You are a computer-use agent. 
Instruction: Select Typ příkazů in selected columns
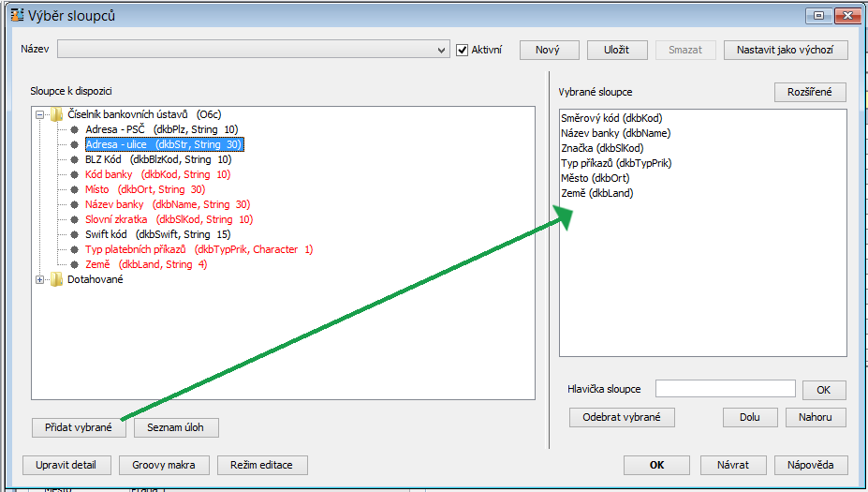click(615, 163)
